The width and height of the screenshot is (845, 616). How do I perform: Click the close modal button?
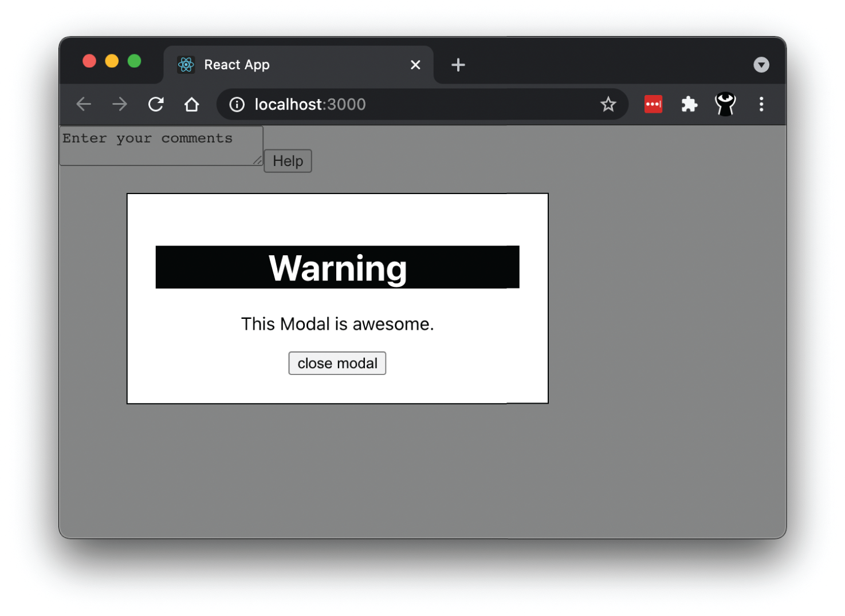(337, 363)
